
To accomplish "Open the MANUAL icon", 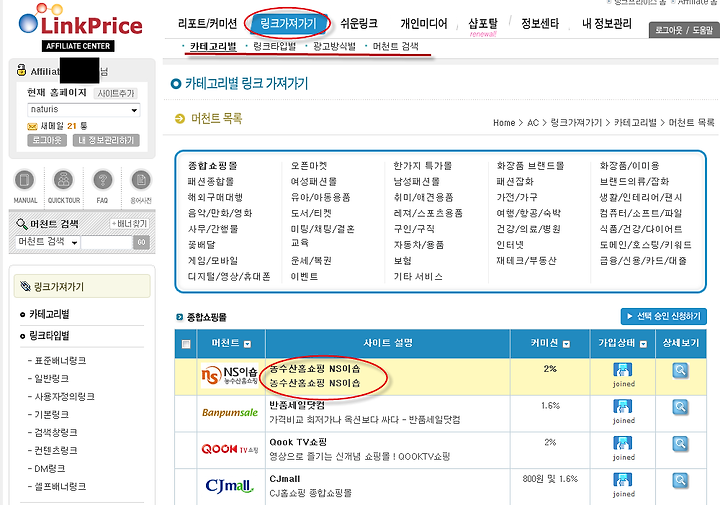I will point(25,180).
